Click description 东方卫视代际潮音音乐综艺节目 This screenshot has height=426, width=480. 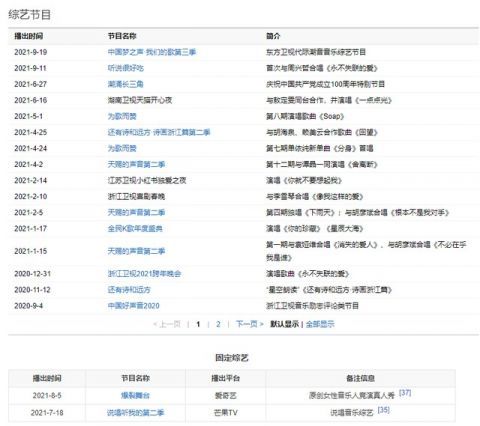click(316, 52)
